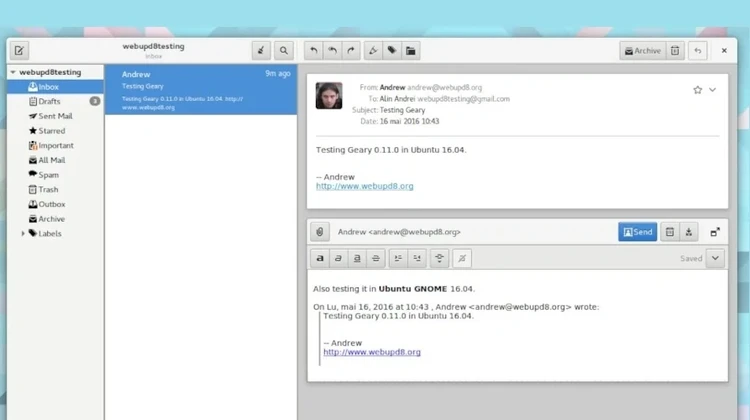Click the attach file paperclip icon

(319, 232)
